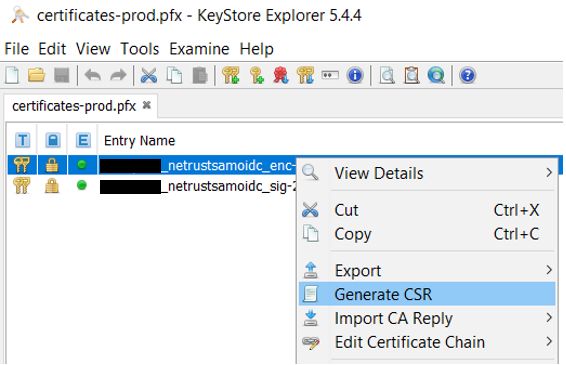Choose Cut from the context menu
566x365 pixels.
427,210
